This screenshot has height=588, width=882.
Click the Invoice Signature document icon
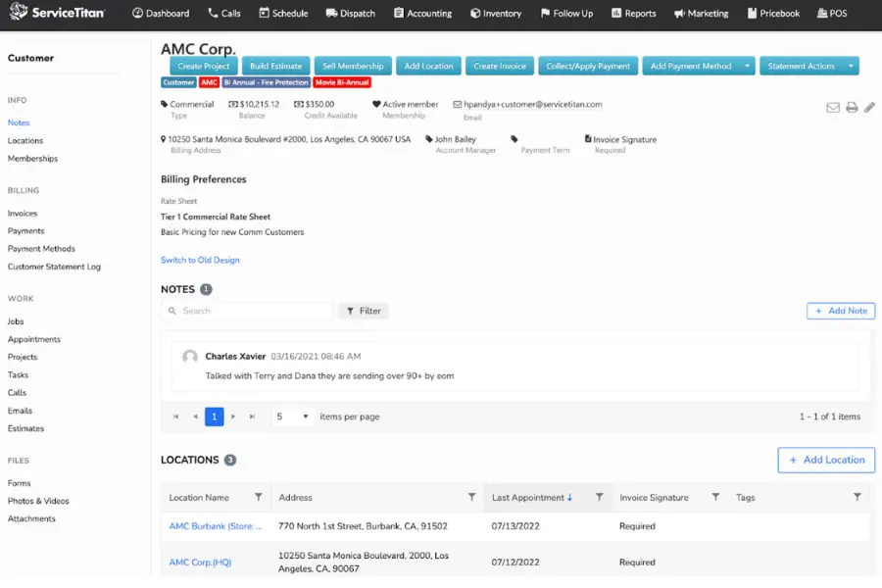tap(588, 138)
